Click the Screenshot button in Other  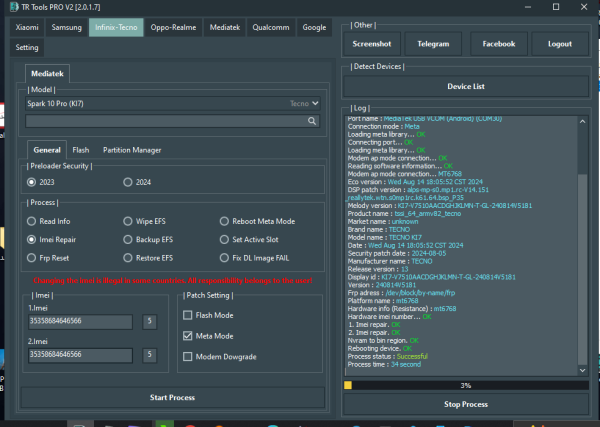point(372,44)
